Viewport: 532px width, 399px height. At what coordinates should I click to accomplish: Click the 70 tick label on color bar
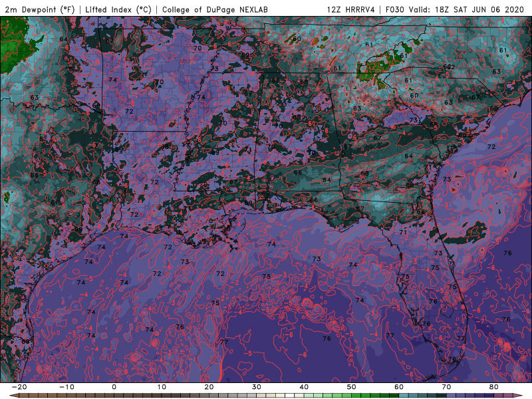446,387
